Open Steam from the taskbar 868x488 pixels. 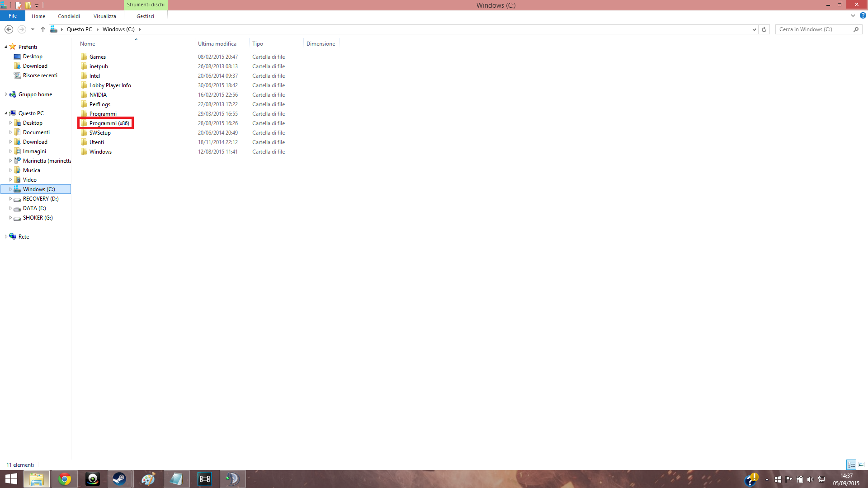[119, 479]
